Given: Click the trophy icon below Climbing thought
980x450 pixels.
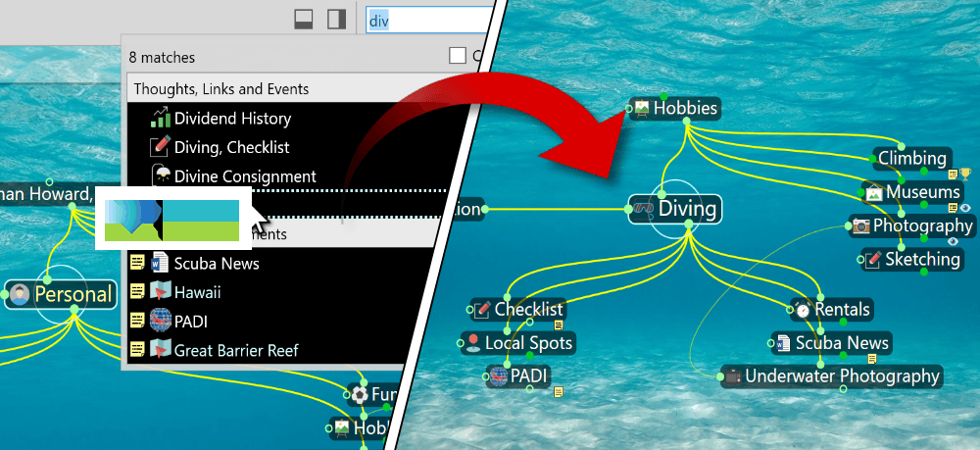Looking at the screenshot, I should tap(966, 175).
